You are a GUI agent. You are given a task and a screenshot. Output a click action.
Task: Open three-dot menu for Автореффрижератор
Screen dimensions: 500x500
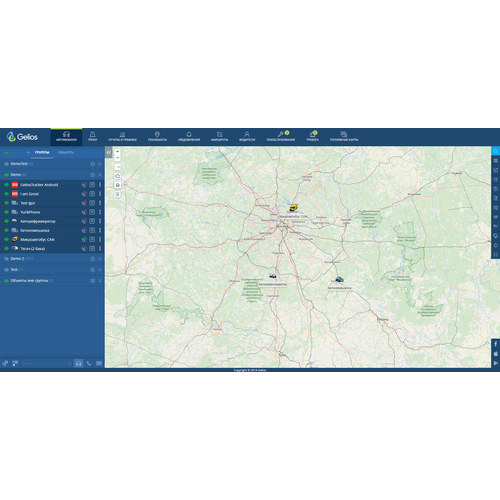(x=100, y=221)
